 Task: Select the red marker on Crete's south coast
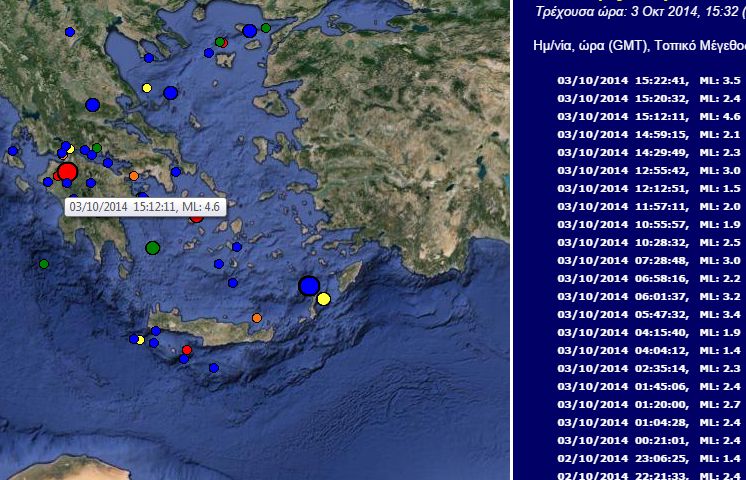pos(187,350)
